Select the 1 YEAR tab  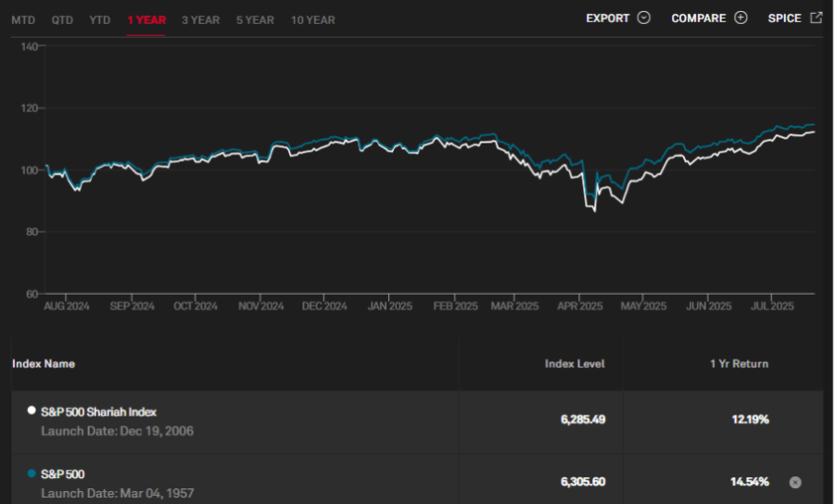146,20
